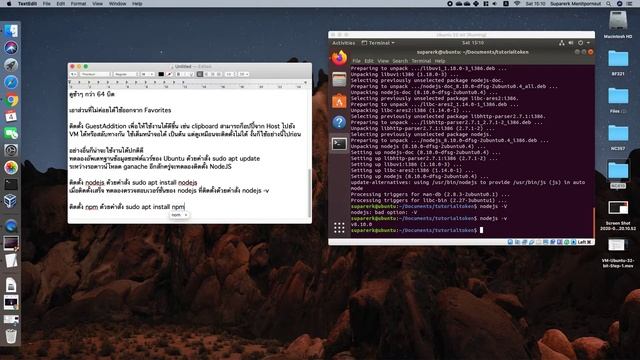
Task: Expand the Terminal app menu in Ubuntu bar
Action: click(378, 43)
